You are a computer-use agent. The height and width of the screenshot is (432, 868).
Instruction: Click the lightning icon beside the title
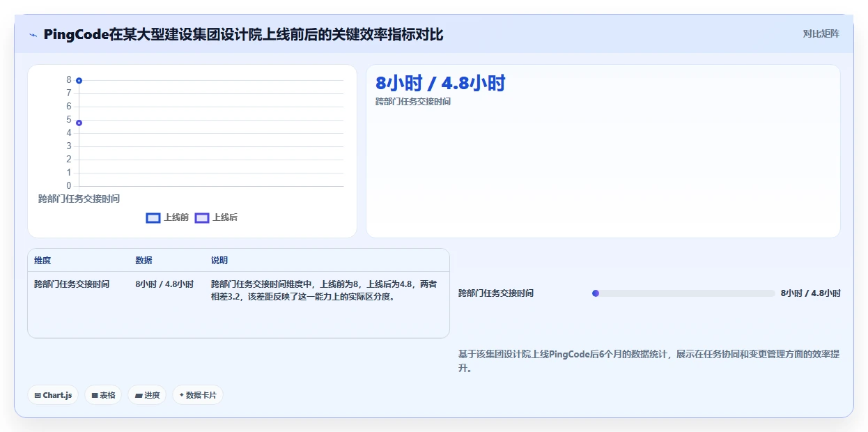(33, 35)
